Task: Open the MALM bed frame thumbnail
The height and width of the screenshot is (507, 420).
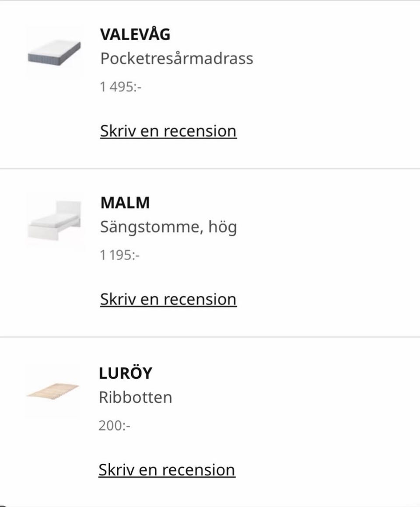Action: (x=54, y=220)
